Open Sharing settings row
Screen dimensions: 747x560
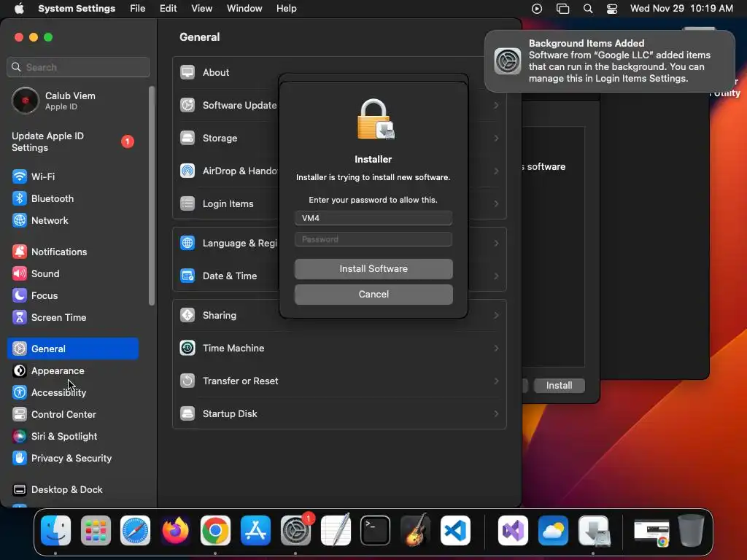coord(339,315)
